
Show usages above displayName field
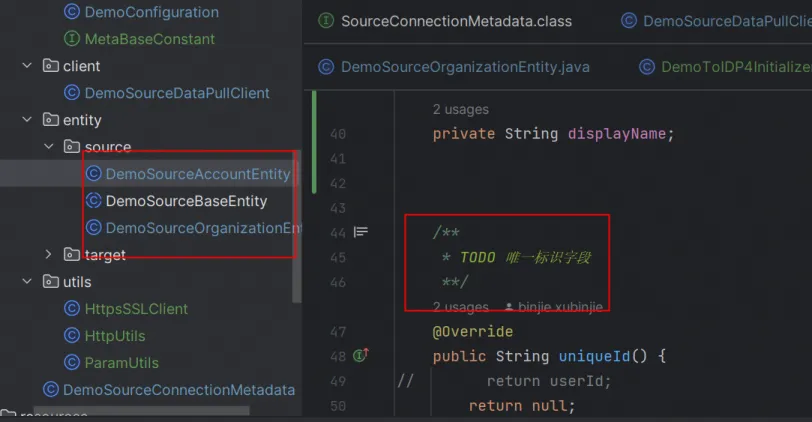(x=460, y=109)
